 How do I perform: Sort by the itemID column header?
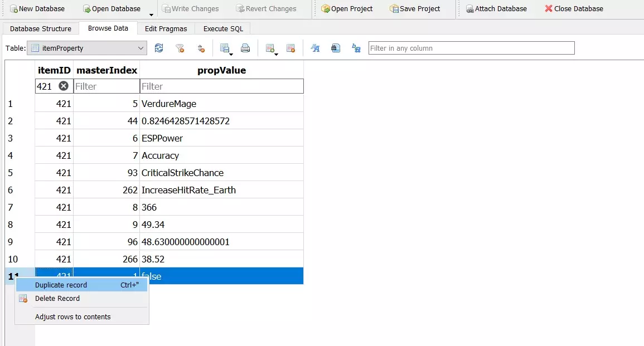(54, 70)
